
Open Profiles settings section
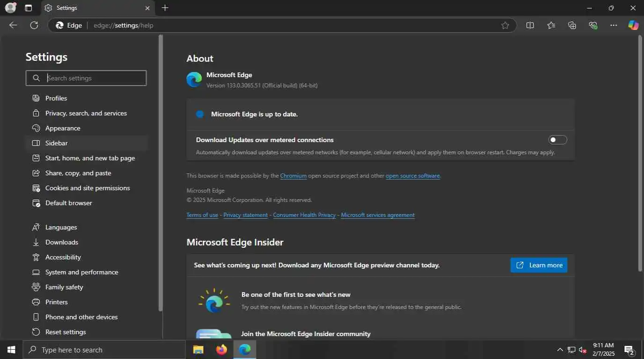point(87,98)
